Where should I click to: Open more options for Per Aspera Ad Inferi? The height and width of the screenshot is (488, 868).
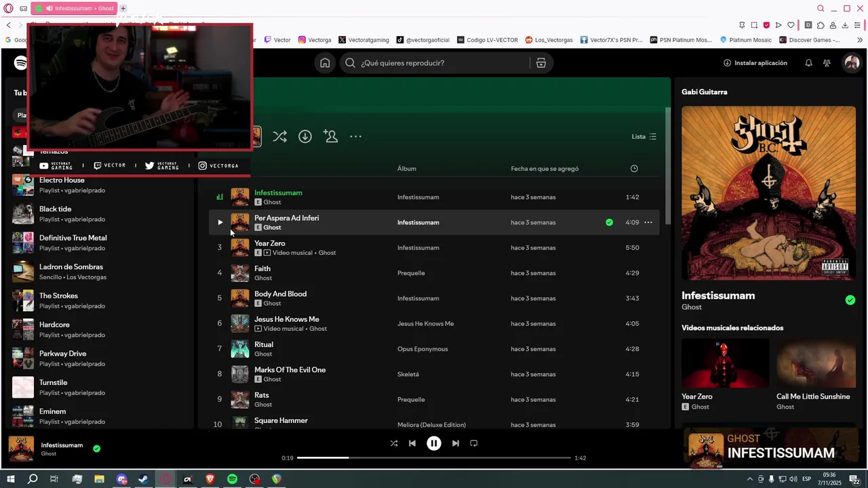648,222
